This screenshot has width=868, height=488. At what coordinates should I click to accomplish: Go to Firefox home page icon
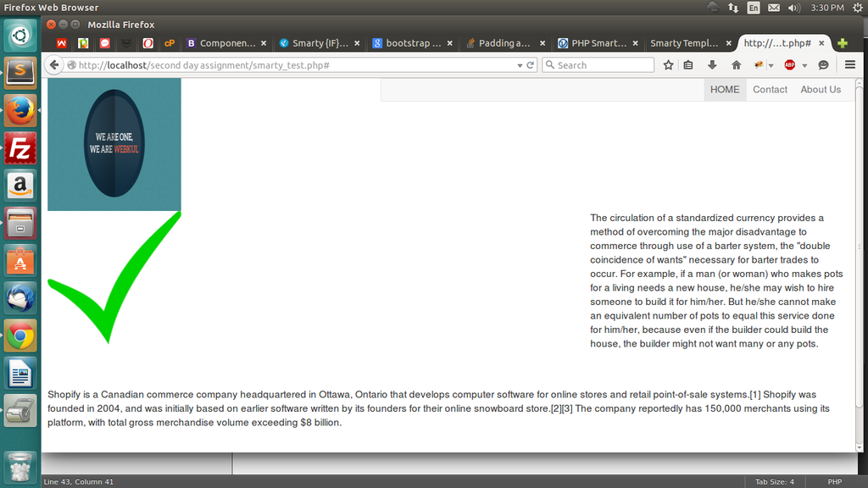point(737,64)
